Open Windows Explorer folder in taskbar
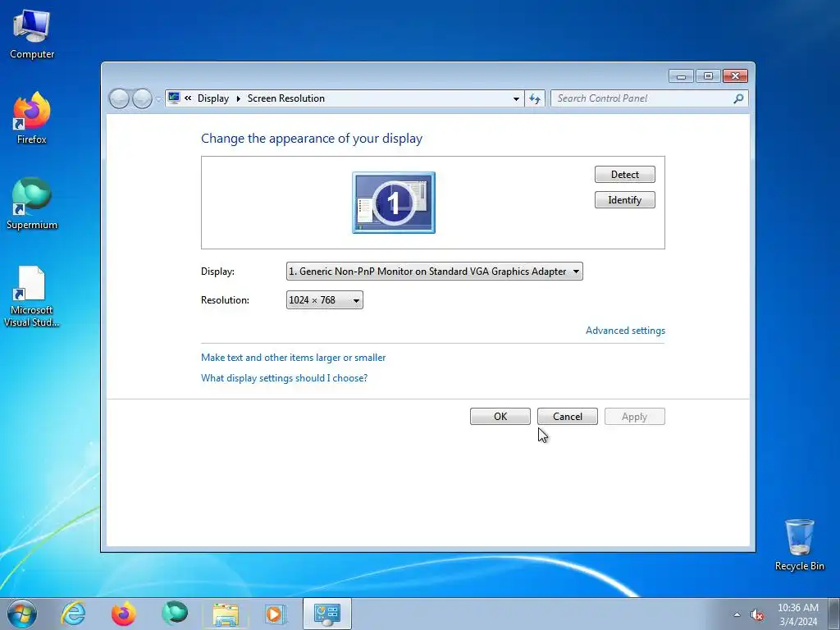This screenshot has height=630, width=840. [x=226, y=614]
